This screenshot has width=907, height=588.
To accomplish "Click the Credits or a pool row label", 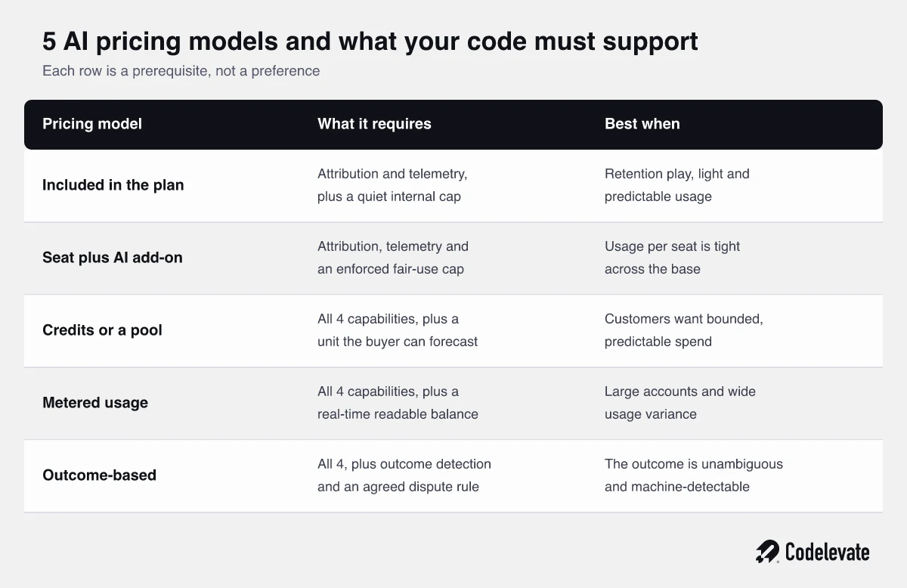I will (x=102, y=330).
